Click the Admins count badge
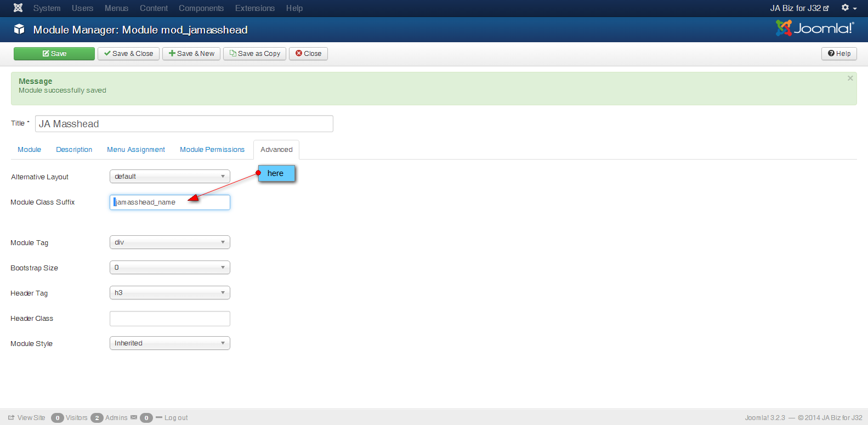This screenshot has width=868, height=425. (x=97, y=418)
